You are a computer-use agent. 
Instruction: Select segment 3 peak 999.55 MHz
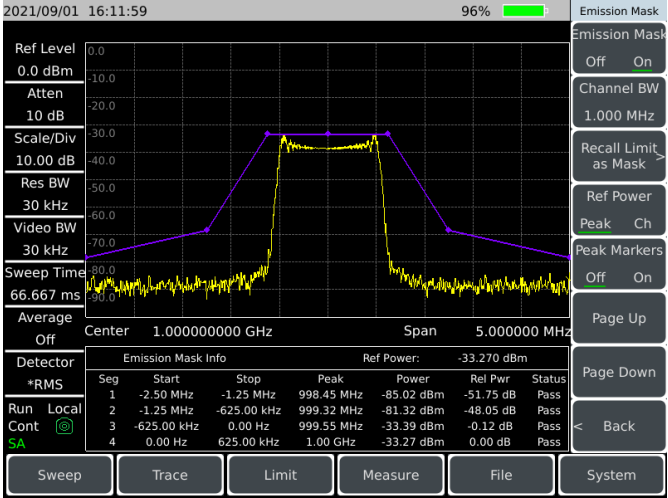[x=331, y=426]
